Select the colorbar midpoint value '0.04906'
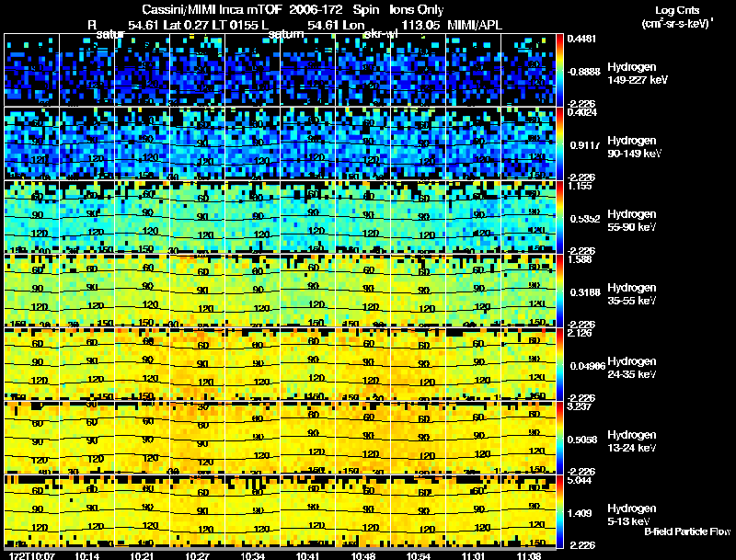The height and width of the screenshot is (560, 736). (x=587, y=366)
